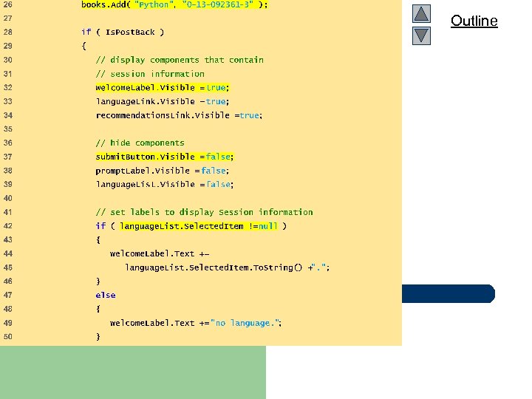The width and height of the screenshot is (532, 399).
Task: Click the languageList.SelectedItem != null condition
Action: tap(199, 226)
